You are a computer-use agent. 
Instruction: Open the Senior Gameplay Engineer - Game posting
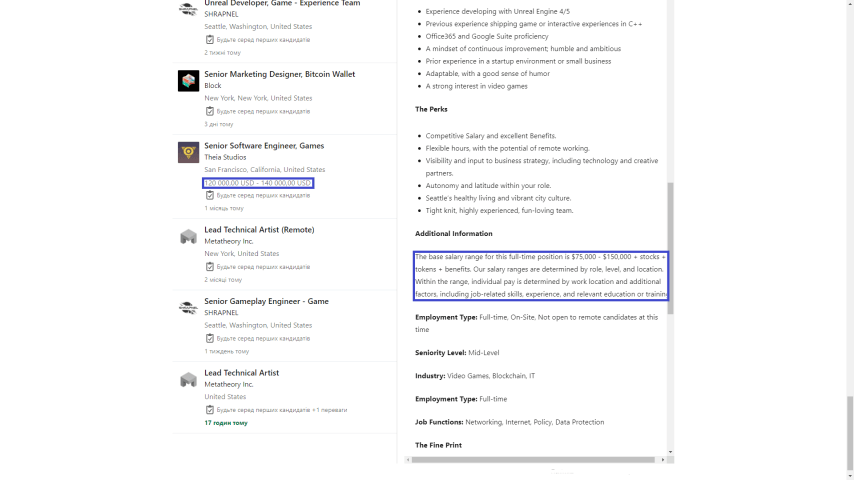tap(266, 301)
